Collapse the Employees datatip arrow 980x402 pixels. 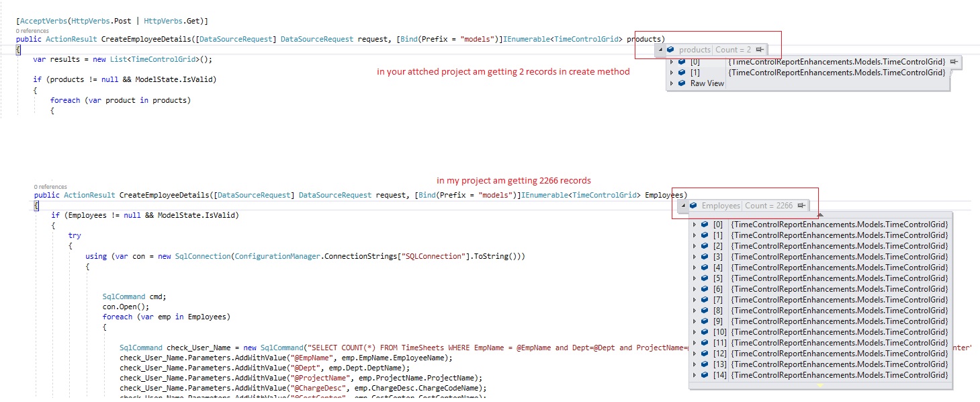[684, 206]
